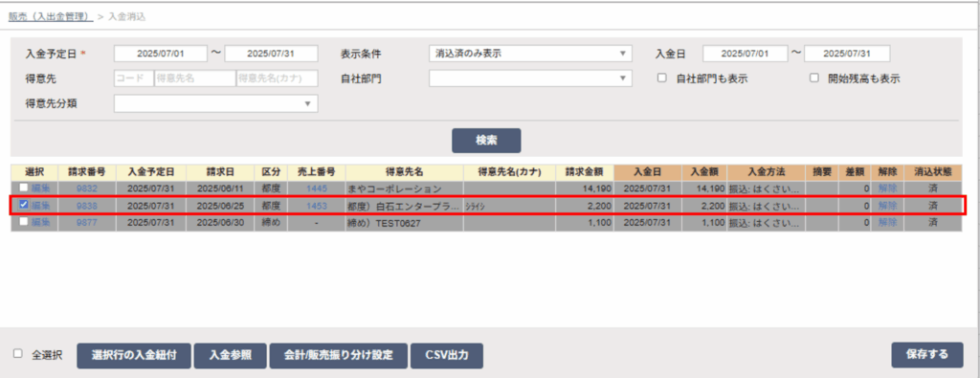Toggle the 全選択 checkbox
This screenshot has width=980, height=378.
pos(17,354)
